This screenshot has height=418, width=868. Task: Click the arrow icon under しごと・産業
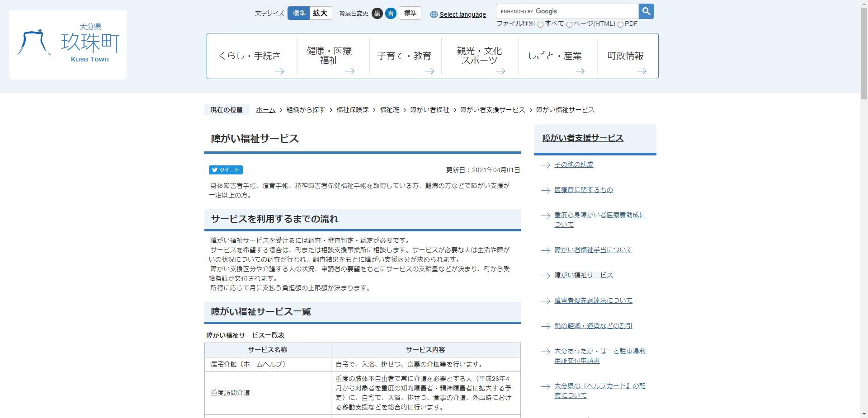coord(580,71)
